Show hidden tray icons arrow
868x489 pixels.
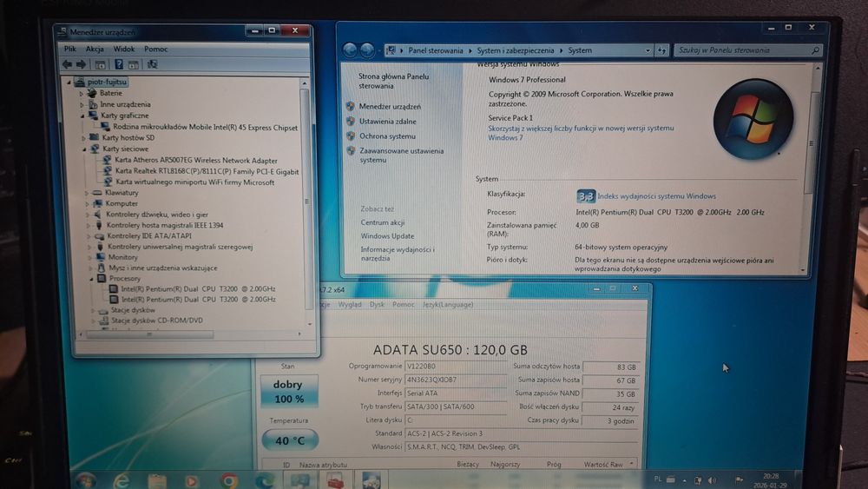point(685,480)
